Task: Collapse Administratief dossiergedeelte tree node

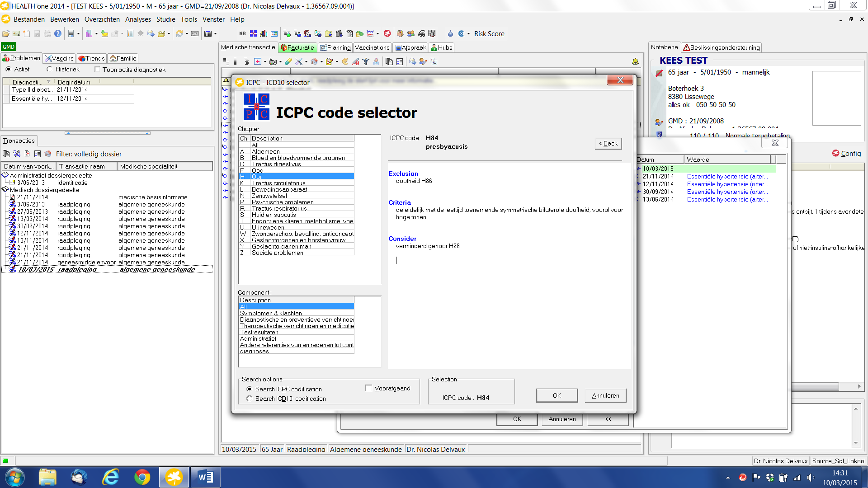Action: pyautogui.click(x=5, y=175)
